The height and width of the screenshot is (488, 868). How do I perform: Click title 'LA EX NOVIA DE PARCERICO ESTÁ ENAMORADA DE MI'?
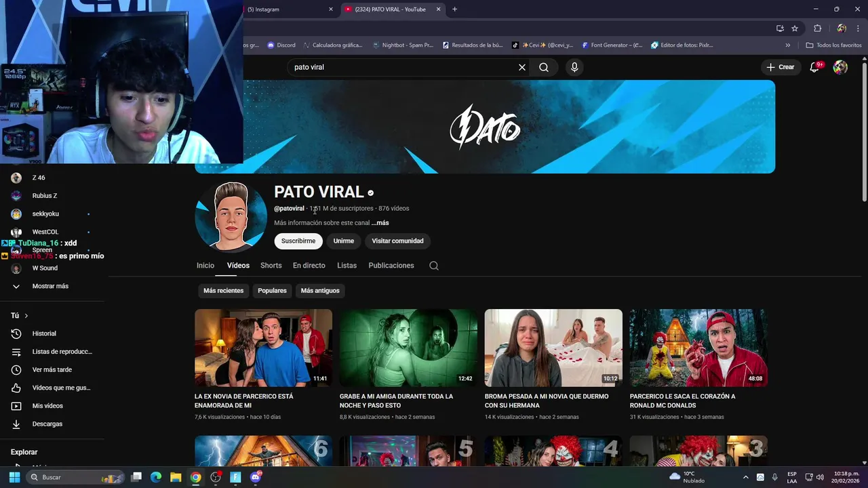click(x=244, y=401)
